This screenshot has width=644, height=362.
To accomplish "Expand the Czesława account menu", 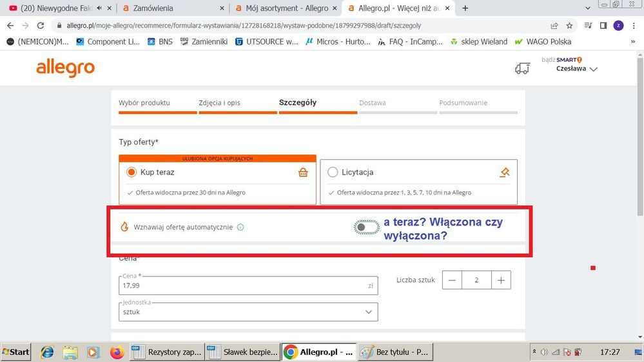I will (577, 68).
